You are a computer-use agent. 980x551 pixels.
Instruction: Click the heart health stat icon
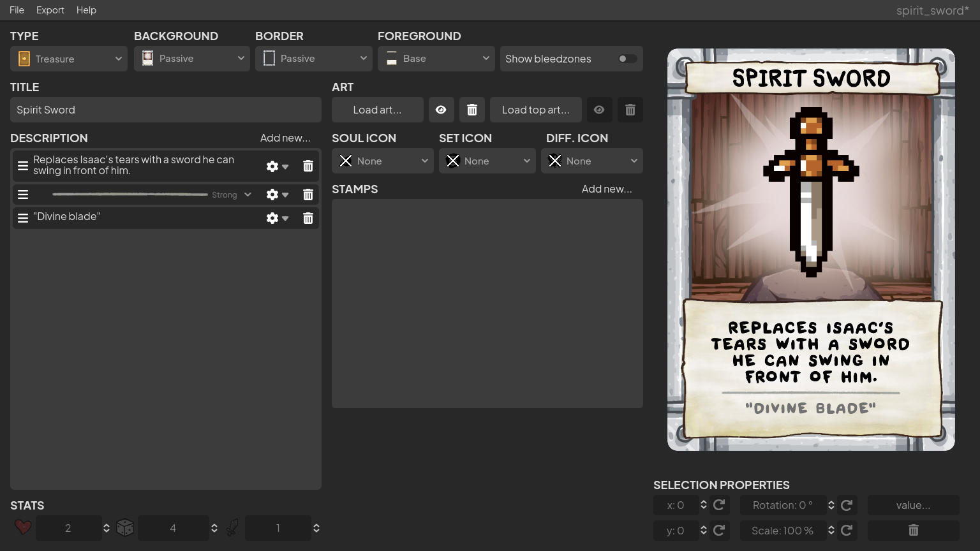(x=23, y=527)
